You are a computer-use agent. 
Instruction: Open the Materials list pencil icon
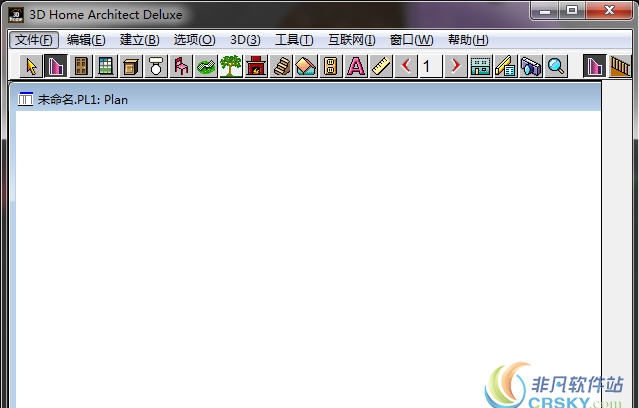tap(506, 66)
